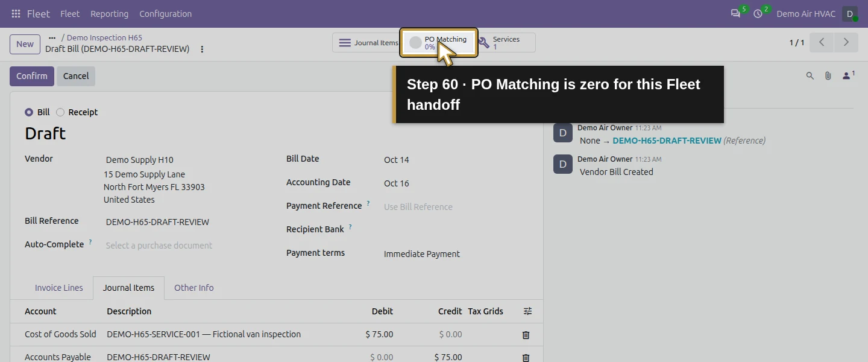The width and height of the screenshot is (868, 362).
Task: Open the DEMO-H65-DRAFT-REVIEW reference link in chatter
Action: pos(667,141)
